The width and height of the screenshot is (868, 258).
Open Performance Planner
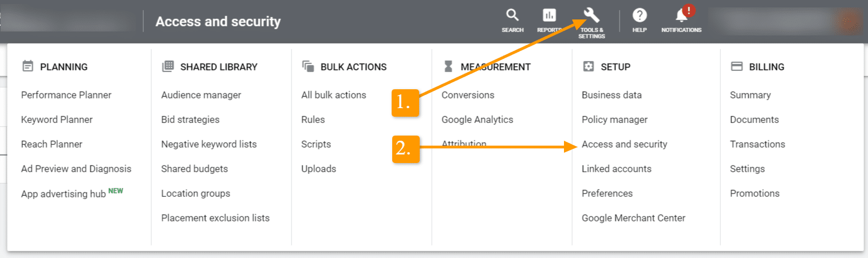point(66,95)
